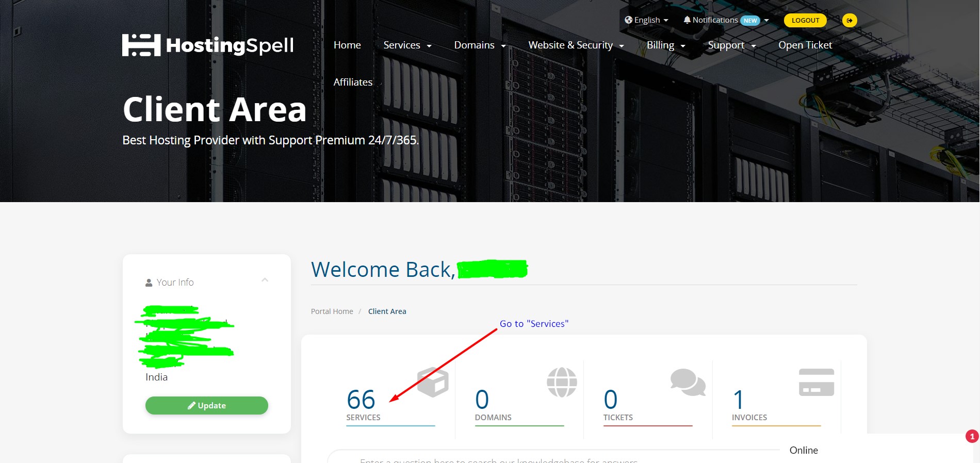Click the services box icon
This screenshot has width=980, height=463.
pos(433,382)
